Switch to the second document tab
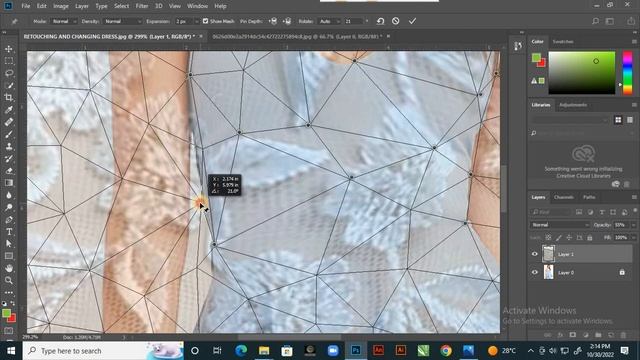 click(x=297, y=36)
